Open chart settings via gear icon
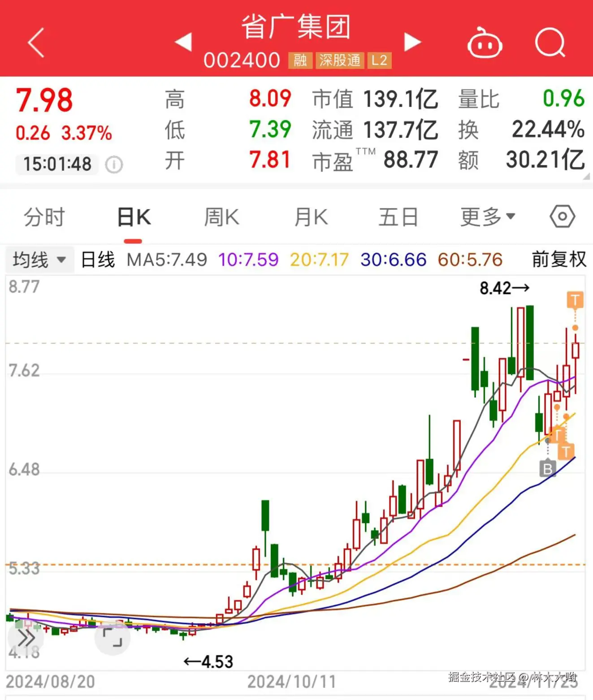593x700 pixels. coord(562,216)
